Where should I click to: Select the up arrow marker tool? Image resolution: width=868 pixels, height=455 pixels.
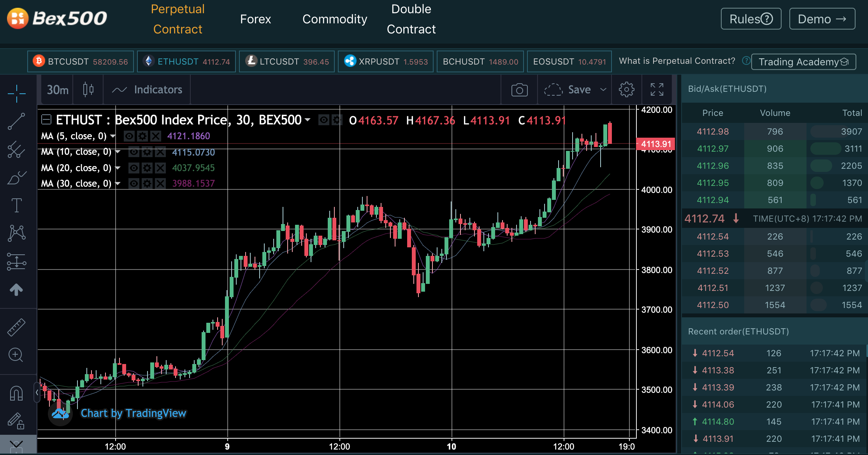click(x=16, y=289)
